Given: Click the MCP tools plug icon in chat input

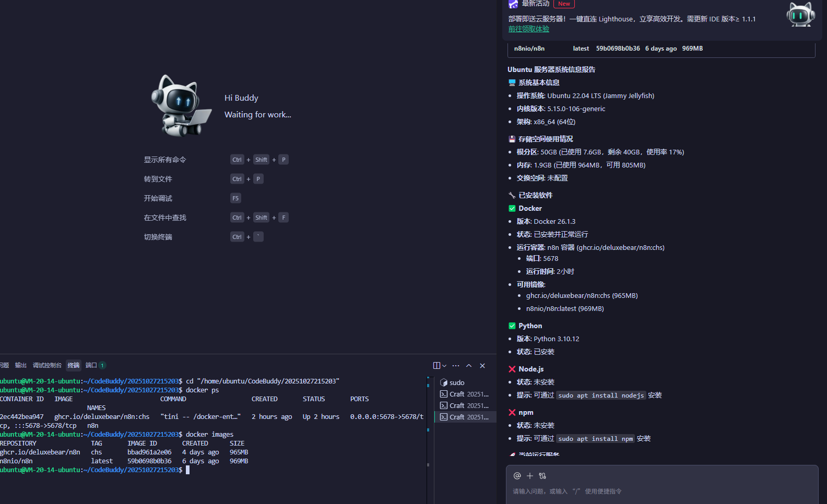Looking at the screenshot, I should click(x=542, y=476).
